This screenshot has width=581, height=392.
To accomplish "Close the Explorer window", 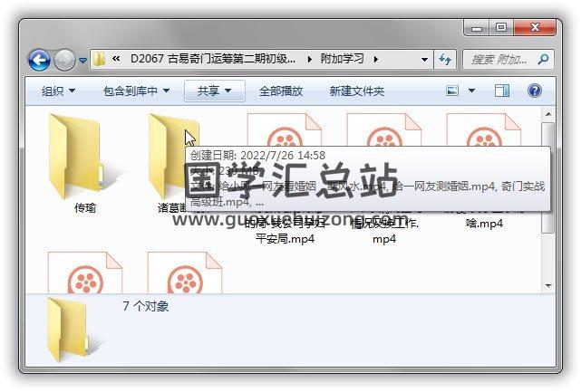I will (535, 28).
